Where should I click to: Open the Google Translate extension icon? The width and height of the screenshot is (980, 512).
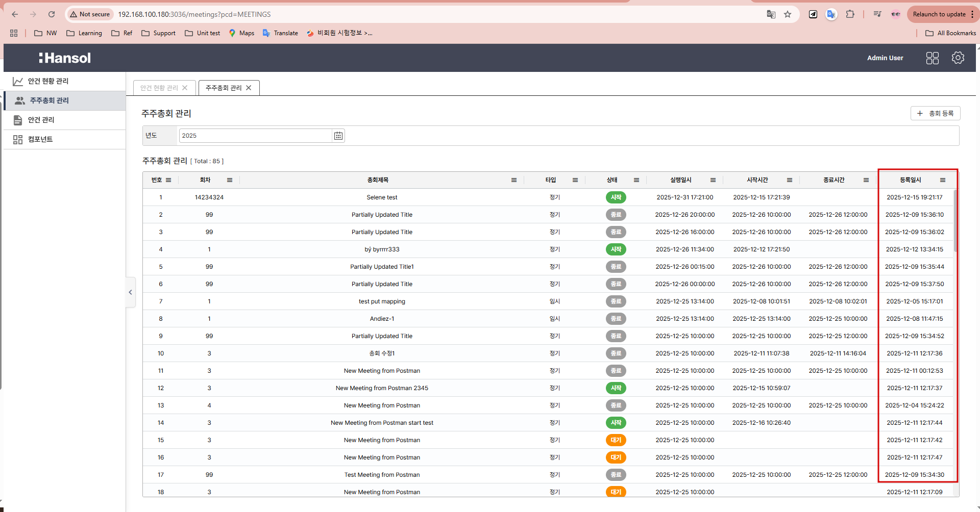click(x=831, y=14)
